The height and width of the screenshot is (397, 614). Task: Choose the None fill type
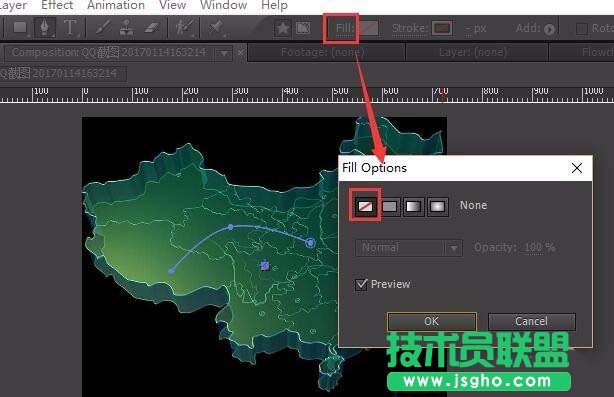[365, 206]
